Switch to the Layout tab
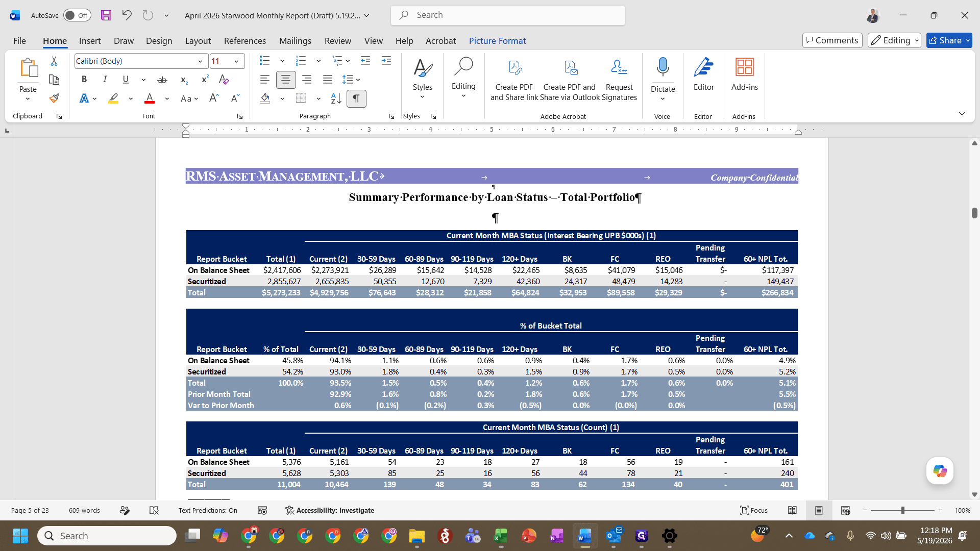 [198, 41]
